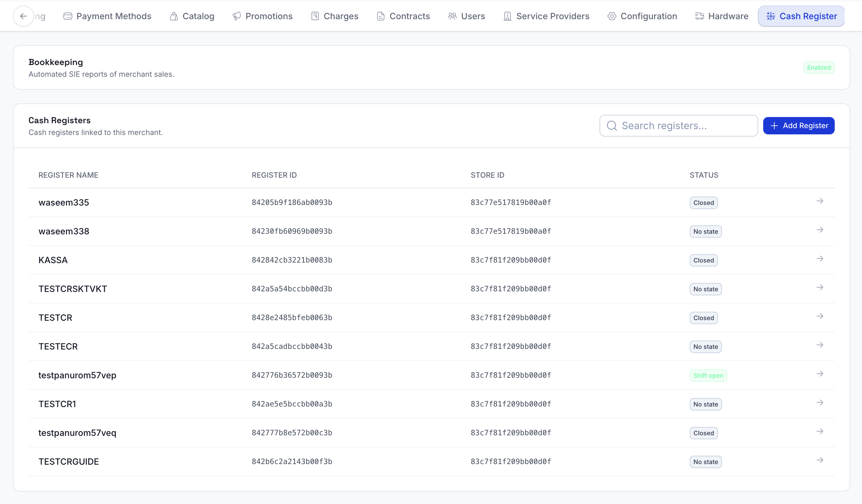Viewport: 862px width, 504px height.
Task: Open TESTECR register via its arrow
Action: pyautogui.click(x=820, y=345)
